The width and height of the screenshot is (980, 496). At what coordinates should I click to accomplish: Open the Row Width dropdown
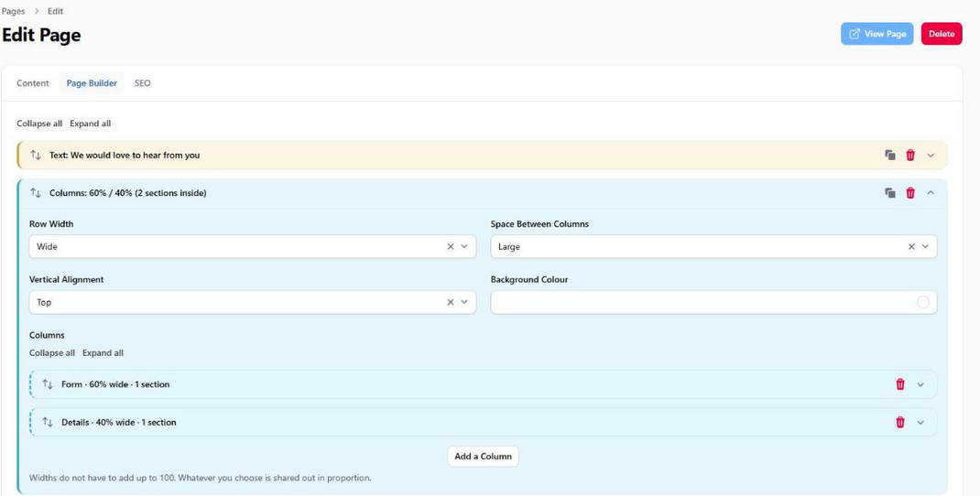(464, 247)
